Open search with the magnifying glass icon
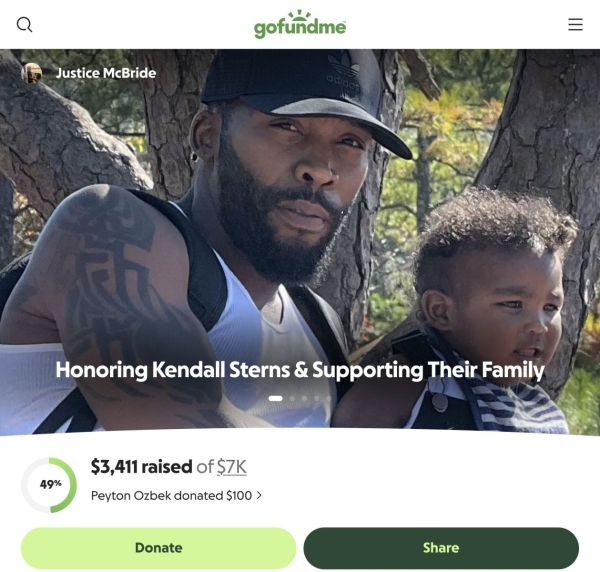The height and width of the screenshot is (572, 600). [24, 24]
